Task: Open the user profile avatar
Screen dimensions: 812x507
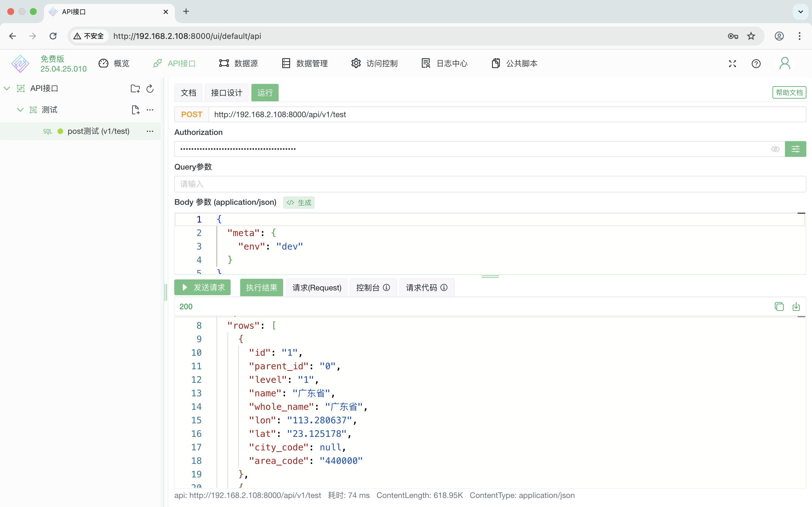Action: (x=784, y=63)
